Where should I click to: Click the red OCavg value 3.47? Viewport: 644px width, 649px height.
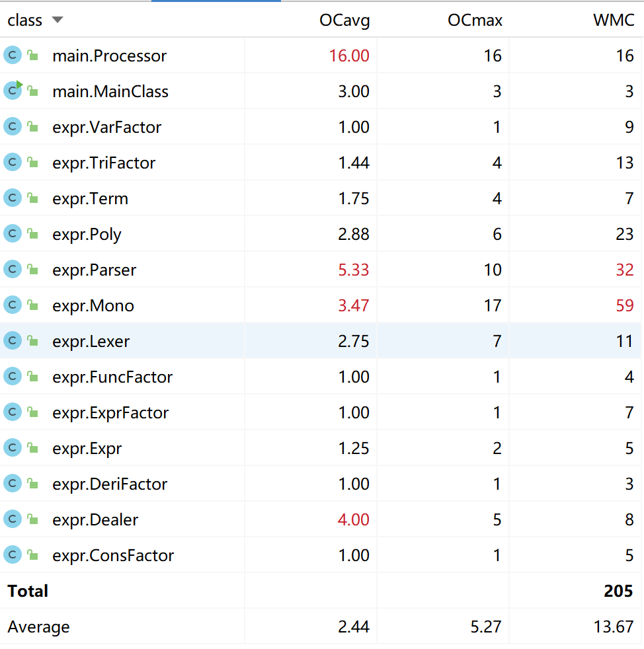click(x=353, y=305)
